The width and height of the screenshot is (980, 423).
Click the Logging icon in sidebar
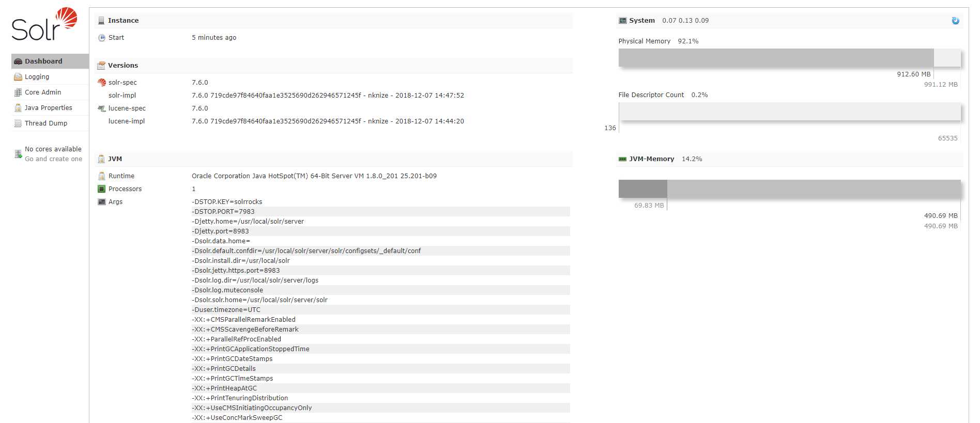tap(18, 77)
